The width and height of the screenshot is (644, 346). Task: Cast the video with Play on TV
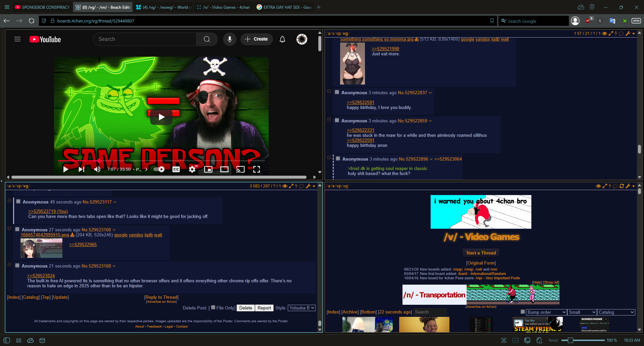point(240,169)
